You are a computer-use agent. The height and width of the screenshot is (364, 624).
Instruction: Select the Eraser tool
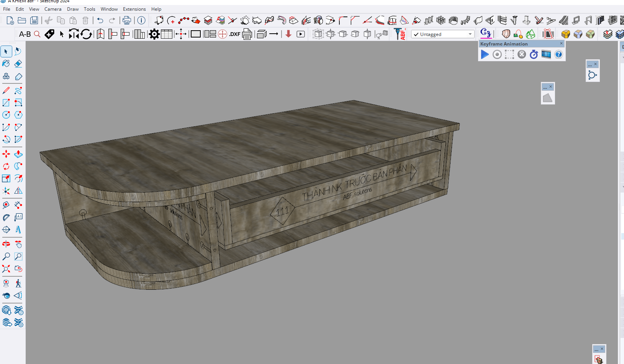[x=18, y=64]
